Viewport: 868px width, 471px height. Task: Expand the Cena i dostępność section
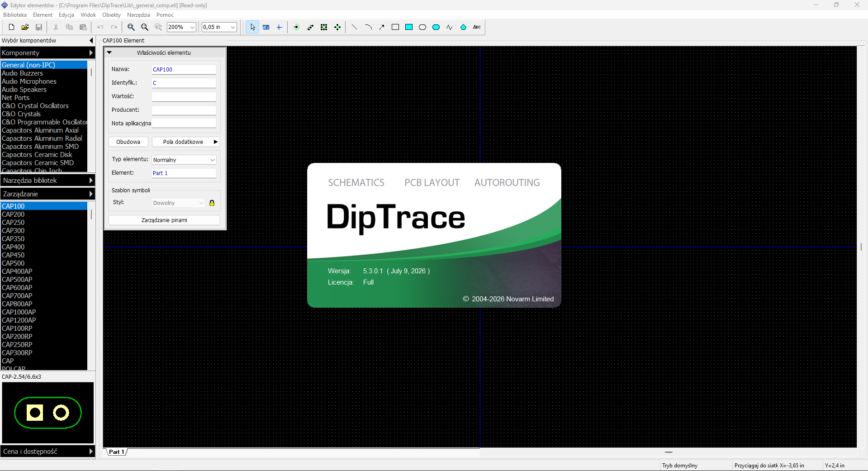pos(47,452)
